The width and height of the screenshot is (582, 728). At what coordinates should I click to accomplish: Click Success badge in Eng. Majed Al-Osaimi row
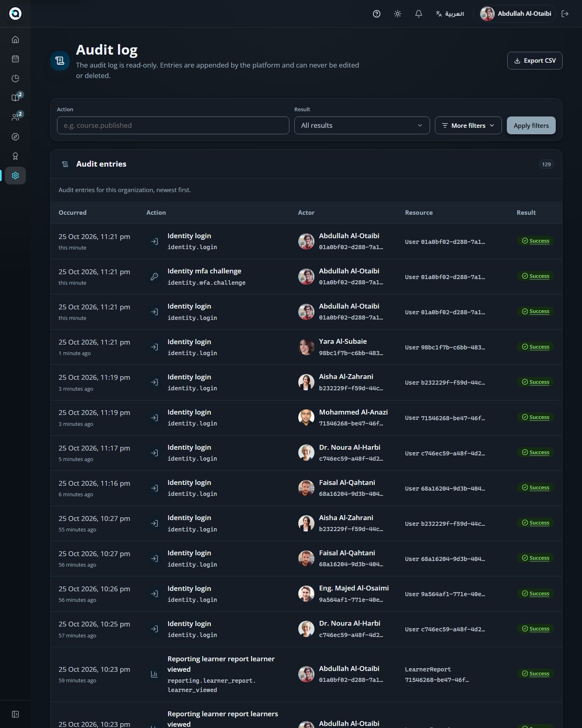pos(536,593)
